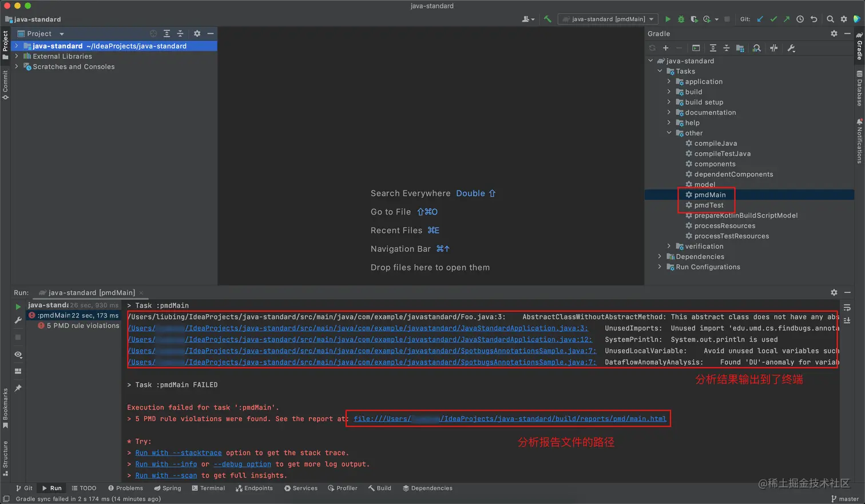
Task: Open Project panel options gear
Action: point(197,34)
